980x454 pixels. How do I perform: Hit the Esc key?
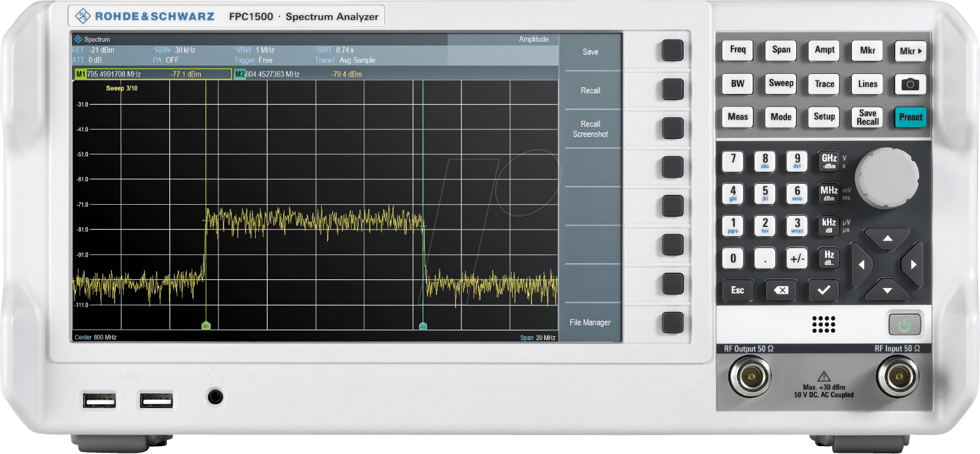737,290
